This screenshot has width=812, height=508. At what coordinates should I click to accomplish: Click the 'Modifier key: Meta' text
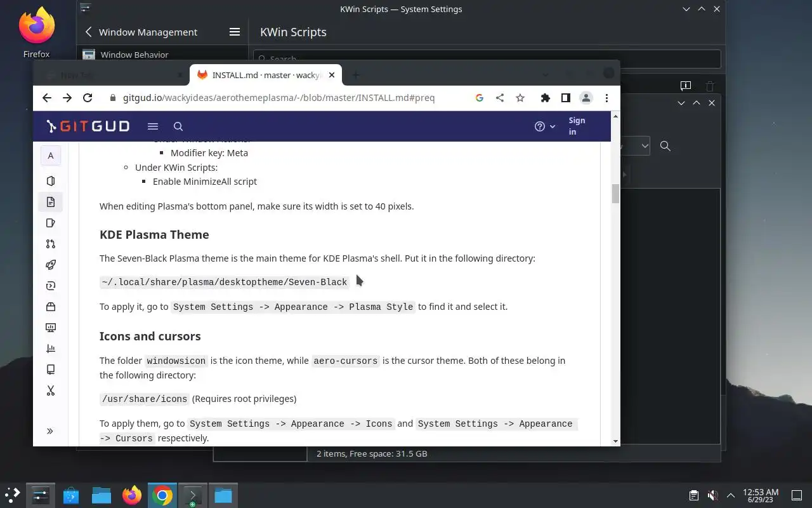[209, 153]
